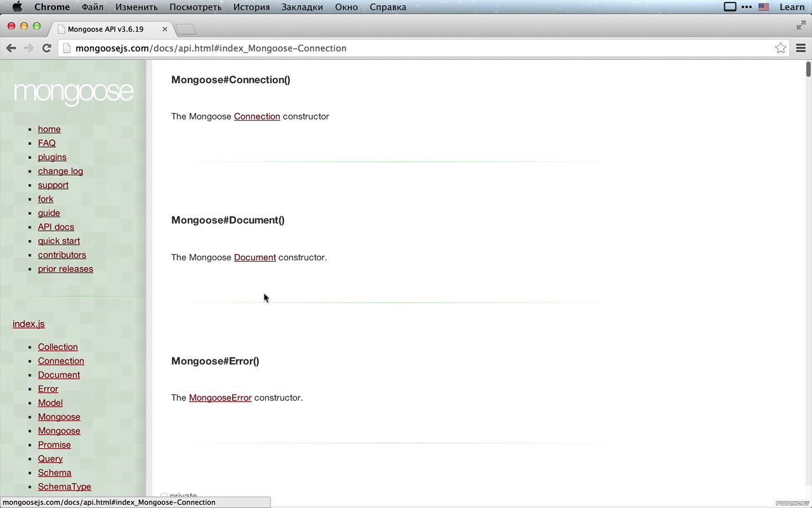Jump to Error in sidebar index
812x508 pixels.
pos(48,389)
